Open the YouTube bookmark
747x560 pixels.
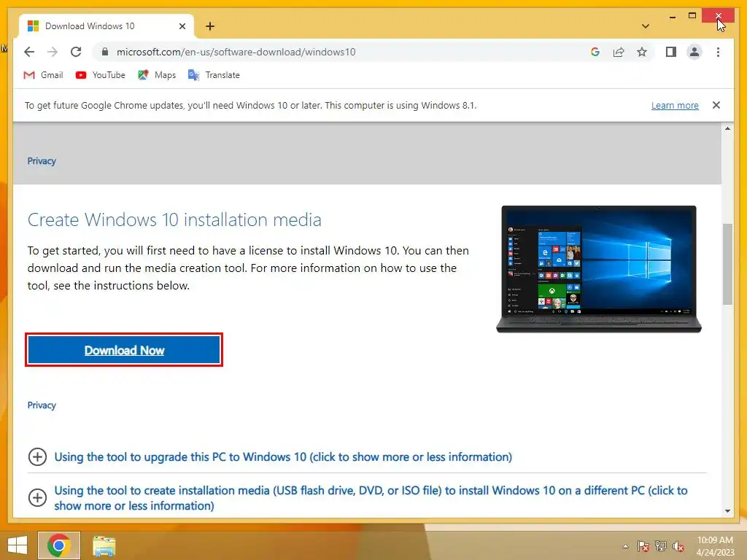click(x=101, y=75)
